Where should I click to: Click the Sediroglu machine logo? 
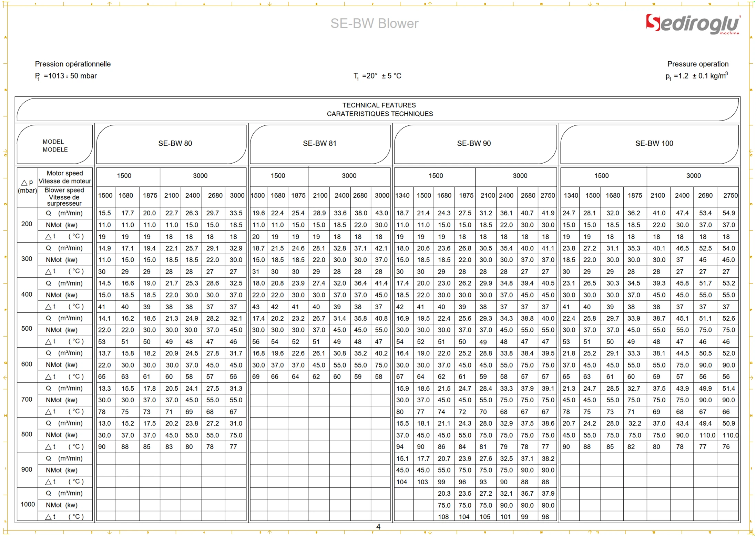tap(693, 24)
